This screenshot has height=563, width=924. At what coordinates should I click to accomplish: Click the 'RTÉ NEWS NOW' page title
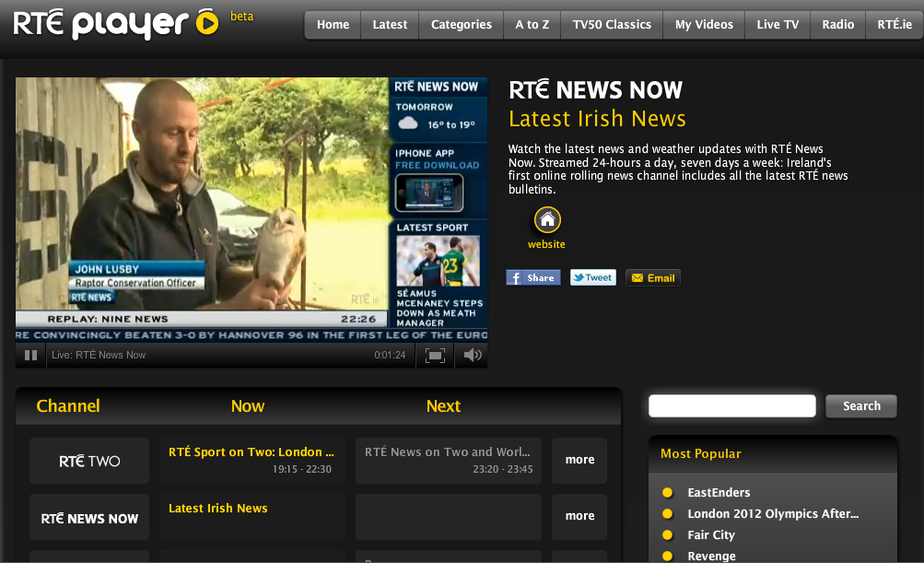(x=595, y=90)
